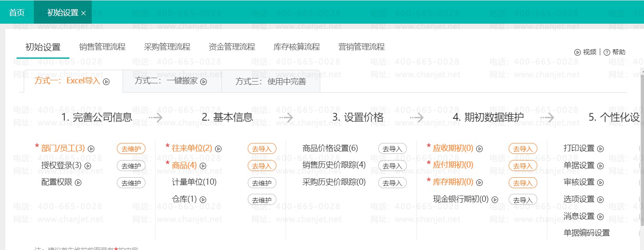Open the 单据编码设置 link
Viewport: 644px width, 250px height.
586,233
